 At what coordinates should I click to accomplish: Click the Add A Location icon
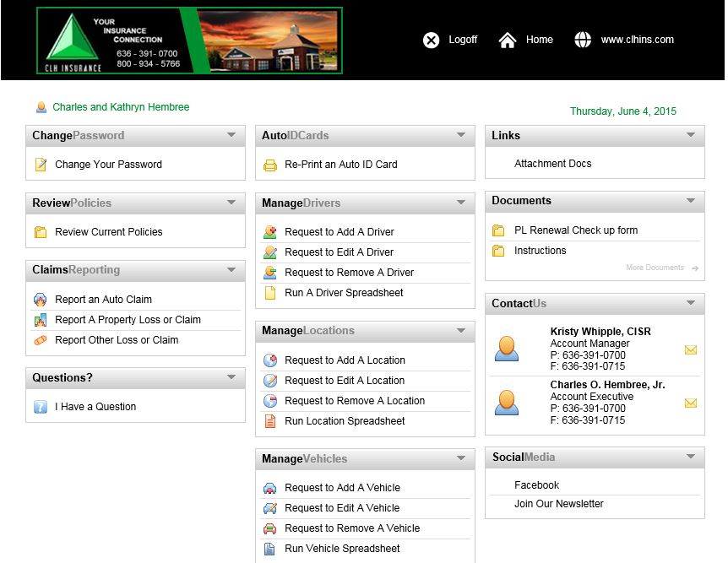(x=270, y=360)
